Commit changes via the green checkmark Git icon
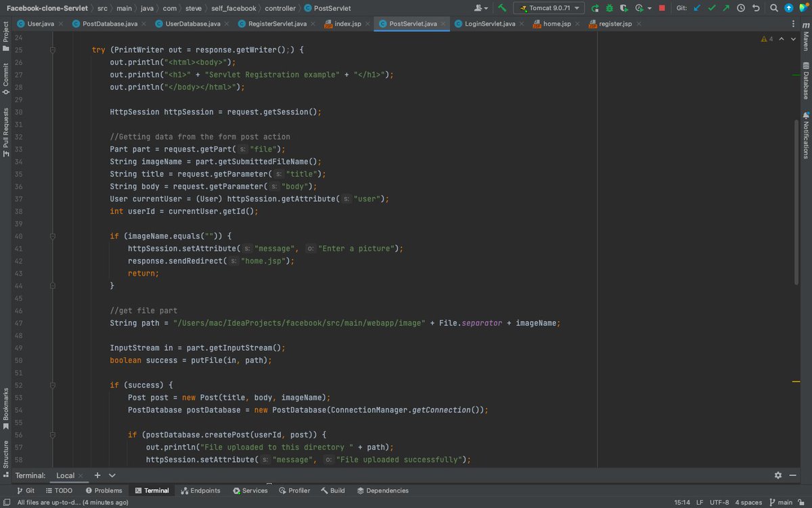812x508 pixels. [x=712, y=7]
